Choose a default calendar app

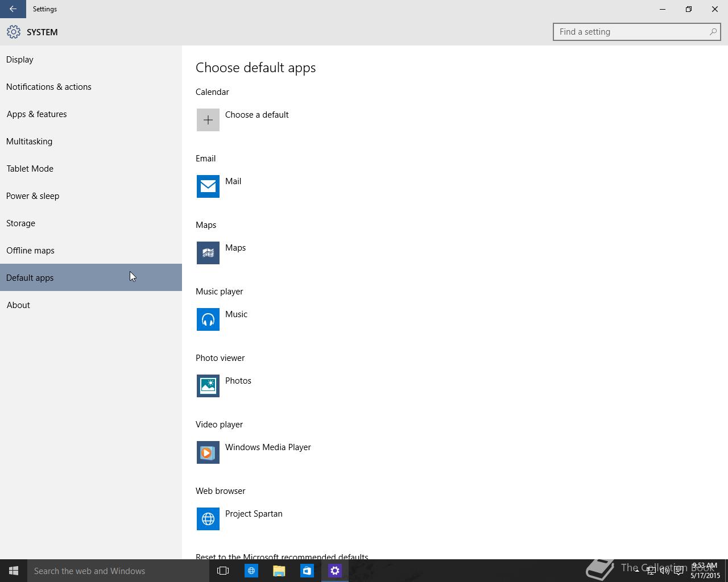click(257, 115)
